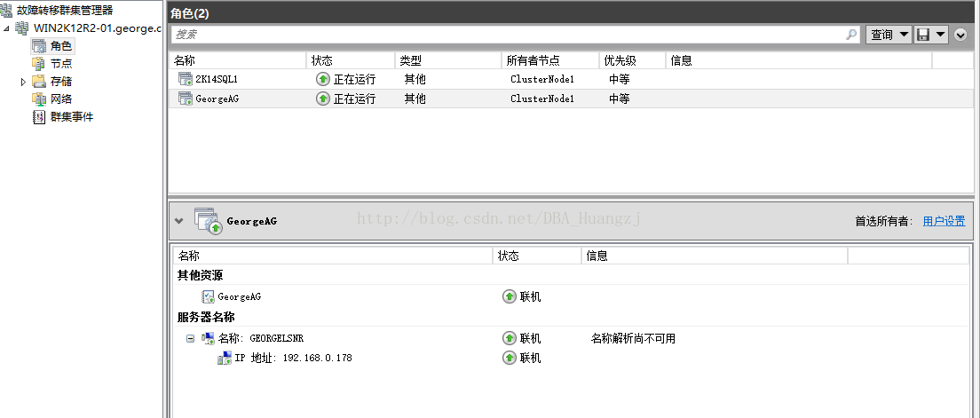
Task: Click the 角色 folder icon
Action: coord(39,45)
